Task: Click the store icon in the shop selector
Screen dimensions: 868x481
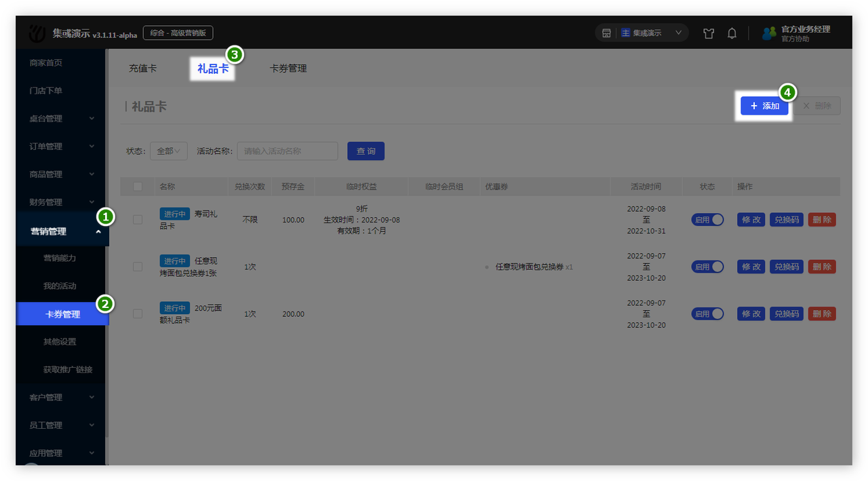Action: [606, 33]
